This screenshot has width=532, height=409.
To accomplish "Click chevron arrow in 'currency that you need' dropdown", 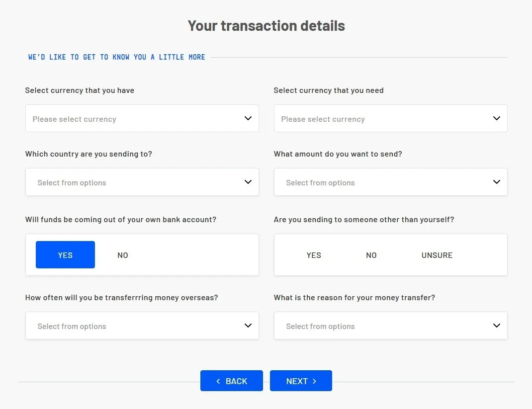I will pos(496,118).
